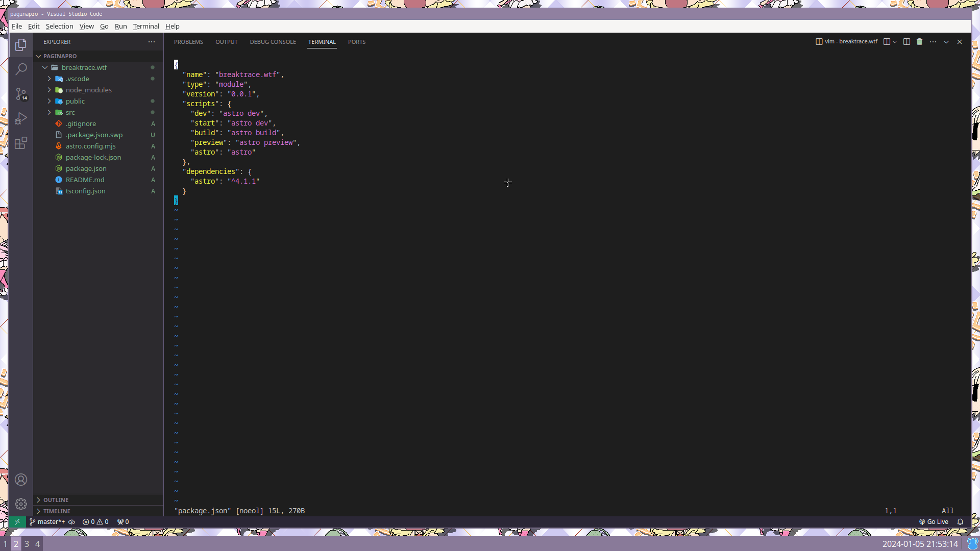This screenshot has width=980, height=551.
Task: Open the Extensions view
Action: pos(21,143)
